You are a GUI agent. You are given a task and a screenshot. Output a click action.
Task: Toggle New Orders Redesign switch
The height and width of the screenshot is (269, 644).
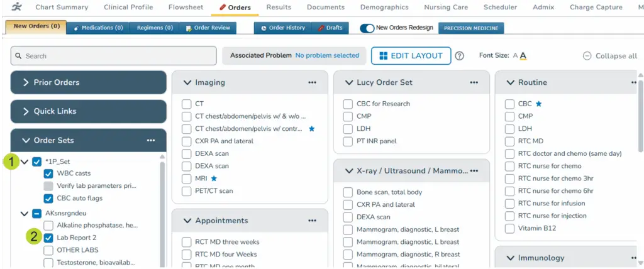[367, 28]
